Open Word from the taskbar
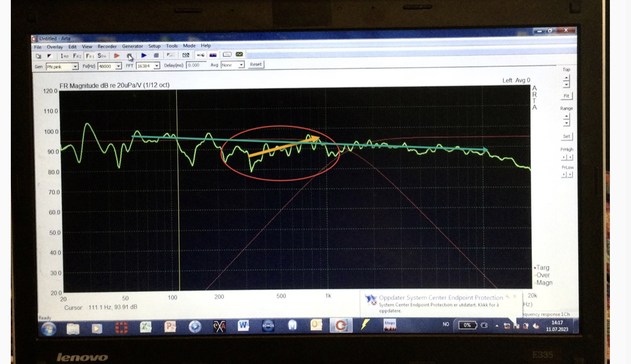Viewport: 631px width, 364px height. click(244, 326)
